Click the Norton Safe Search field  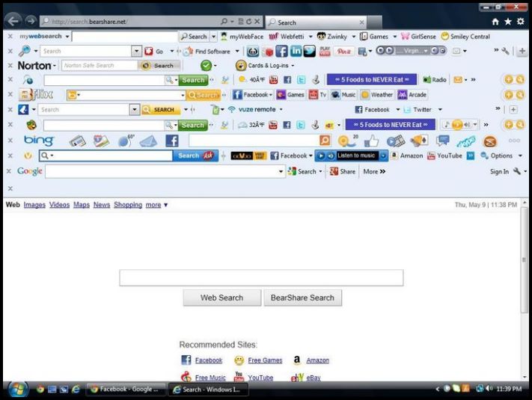pyautogui.click(x=100, y=66)
